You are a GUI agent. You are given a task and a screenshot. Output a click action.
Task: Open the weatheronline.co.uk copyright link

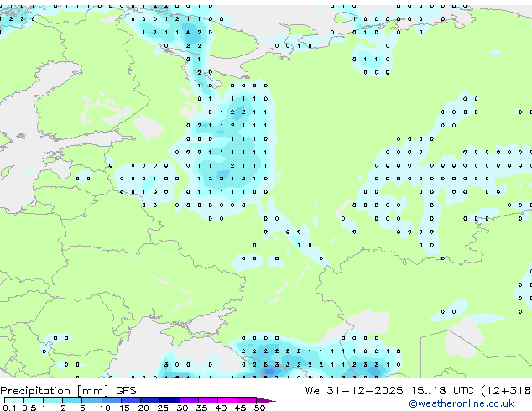point(462,403)
